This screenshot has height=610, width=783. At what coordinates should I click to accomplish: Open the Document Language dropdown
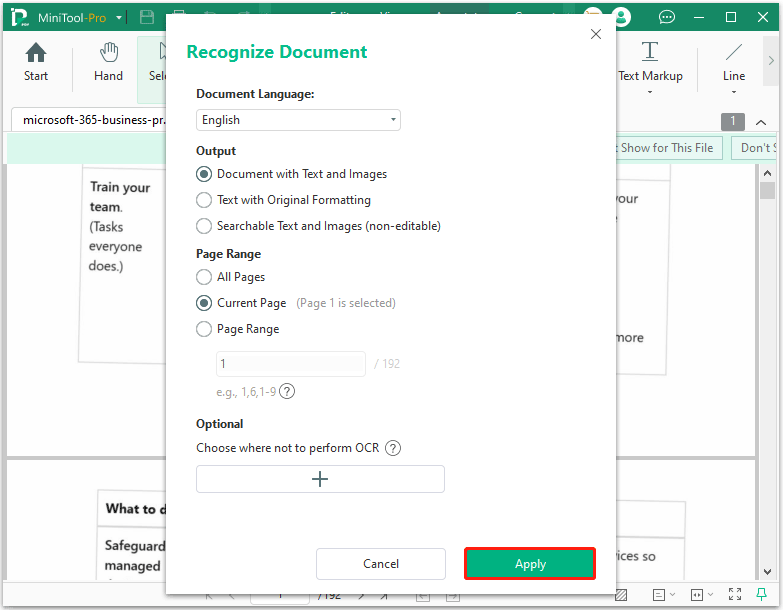tap(298, 120)
